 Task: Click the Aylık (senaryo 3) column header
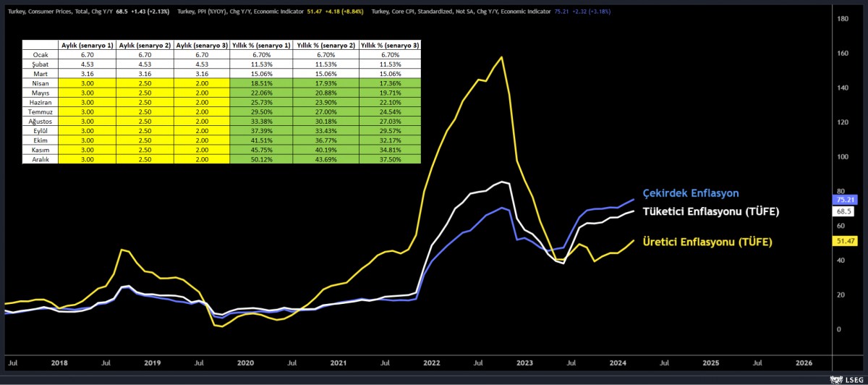point(203,45)
